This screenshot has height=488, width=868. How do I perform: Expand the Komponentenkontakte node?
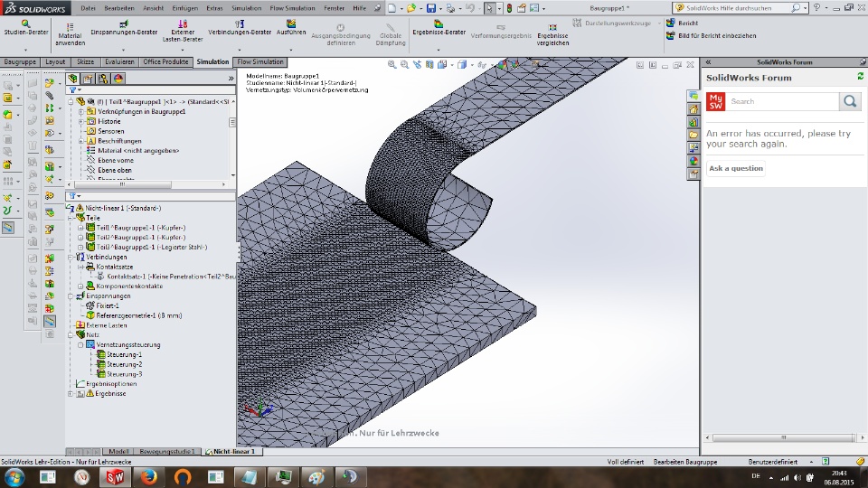point(80,286)
